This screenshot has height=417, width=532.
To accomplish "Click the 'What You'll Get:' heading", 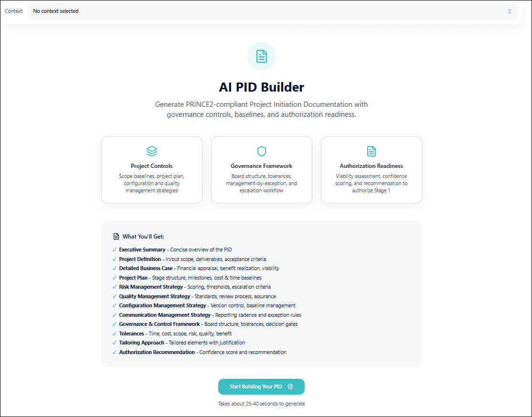I will [143, 237].
